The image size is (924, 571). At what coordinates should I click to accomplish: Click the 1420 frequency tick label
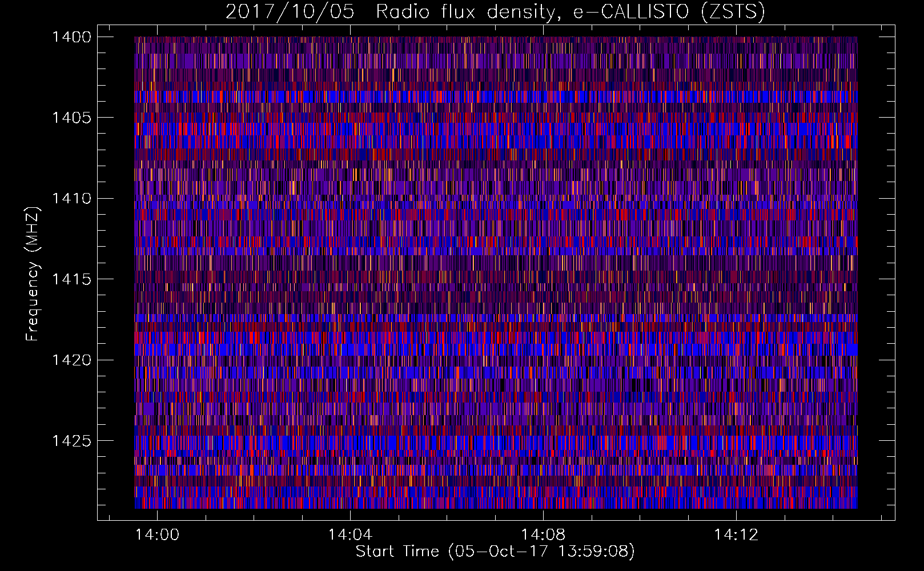[71, 360]
